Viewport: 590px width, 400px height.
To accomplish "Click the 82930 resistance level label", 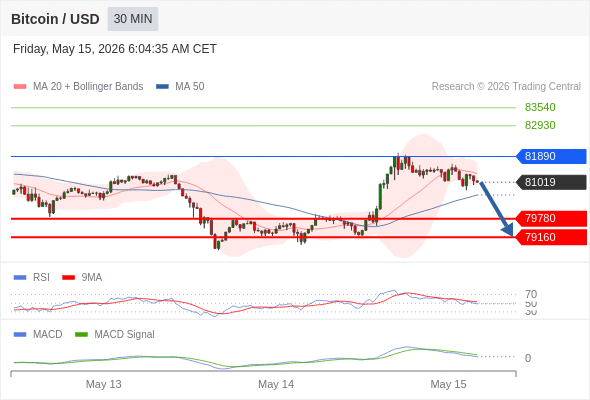I will click(x=540, y=125).
